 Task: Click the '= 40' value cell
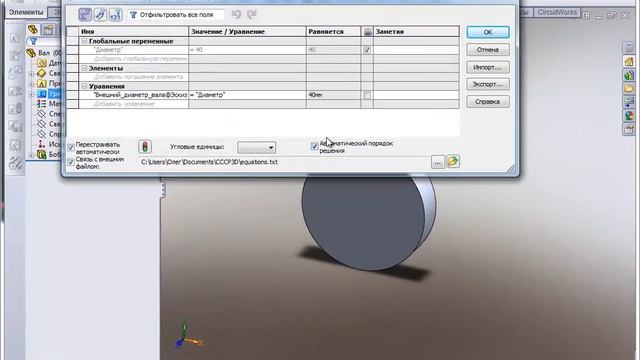pyautogui.click(x=247, y=50)
